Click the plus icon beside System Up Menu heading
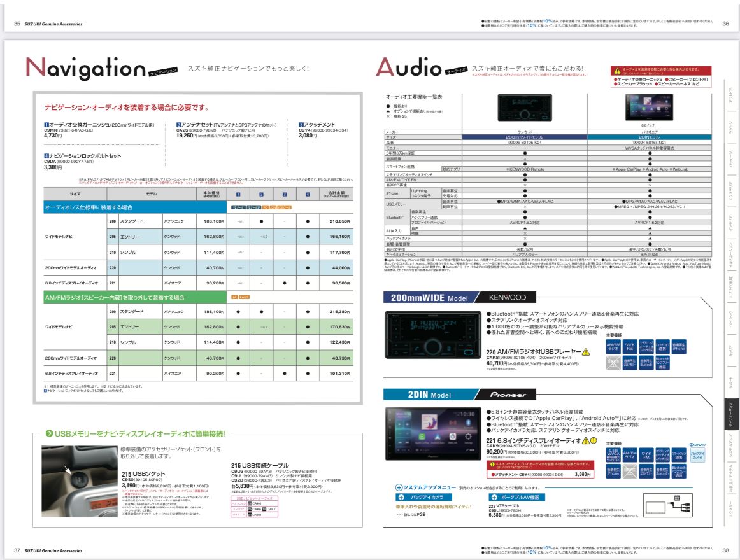This screenshot has height=560, width=740. click(x=399, y=487)
